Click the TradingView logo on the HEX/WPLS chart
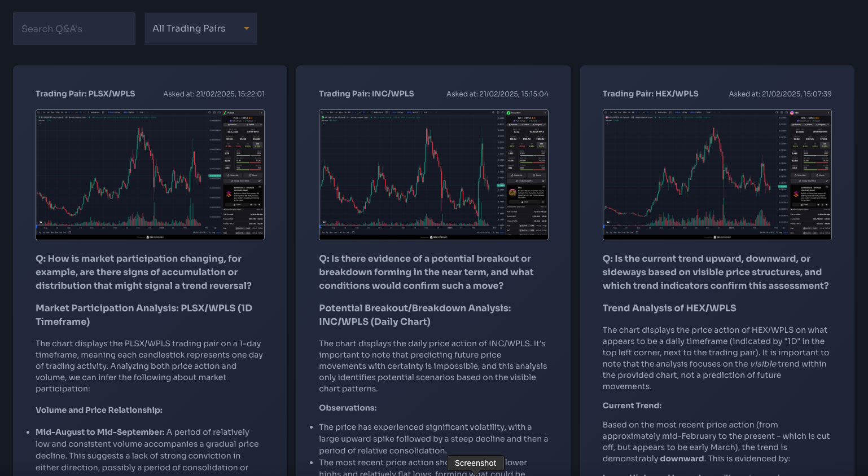The width and height of the screenshot is (868, 476). 608,222
